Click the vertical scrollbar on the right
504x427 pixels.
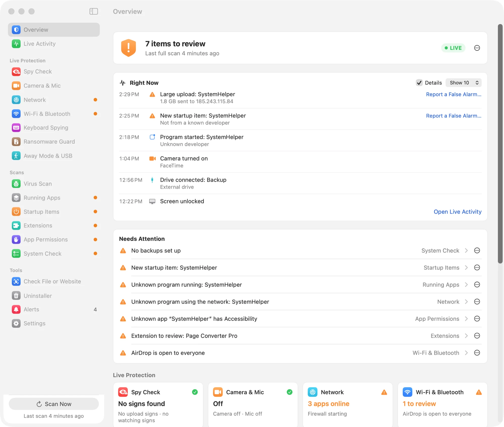click(x=500, y=144)
